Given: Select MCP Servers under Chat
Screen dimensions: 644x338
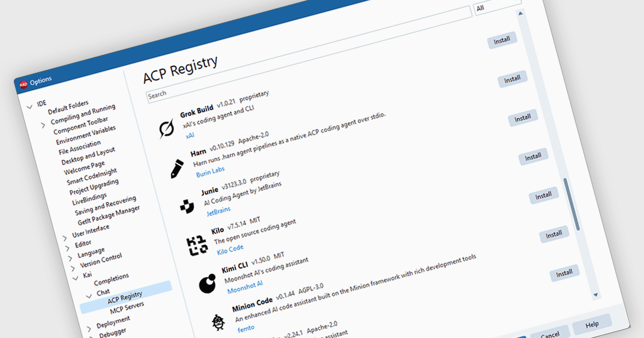Looking at the screenshot, I should pos(127,308).
